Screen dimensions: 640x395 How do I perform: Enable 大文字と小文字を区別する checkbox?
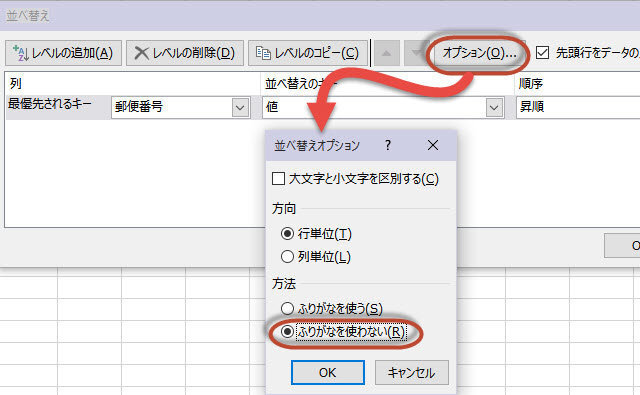click(x=278, y=179)
